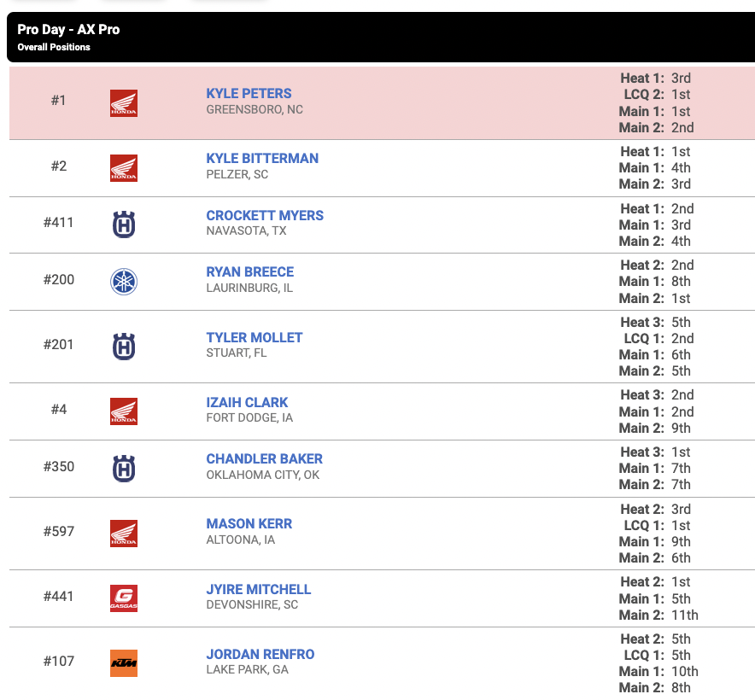Click the Mason Kerr name link
Screen dimensions: 755x700
249,523
